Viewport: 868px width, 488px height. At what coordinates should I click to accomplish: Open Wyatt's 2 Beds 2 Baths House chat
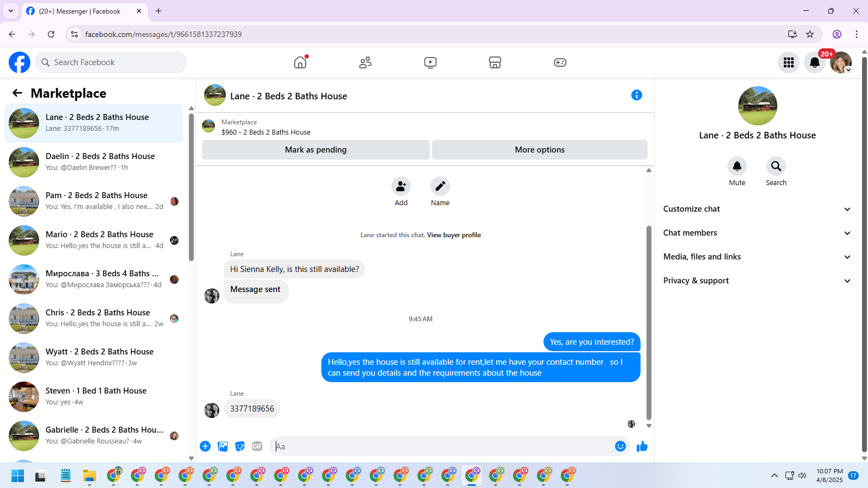94,358
